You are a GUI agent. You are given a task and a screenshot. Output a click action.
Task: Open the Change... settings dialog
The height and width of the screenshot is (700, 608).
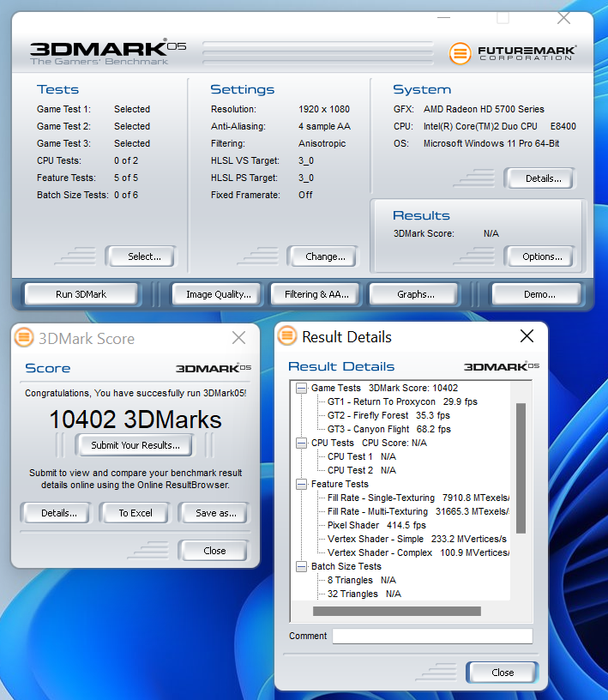[322, 256]
